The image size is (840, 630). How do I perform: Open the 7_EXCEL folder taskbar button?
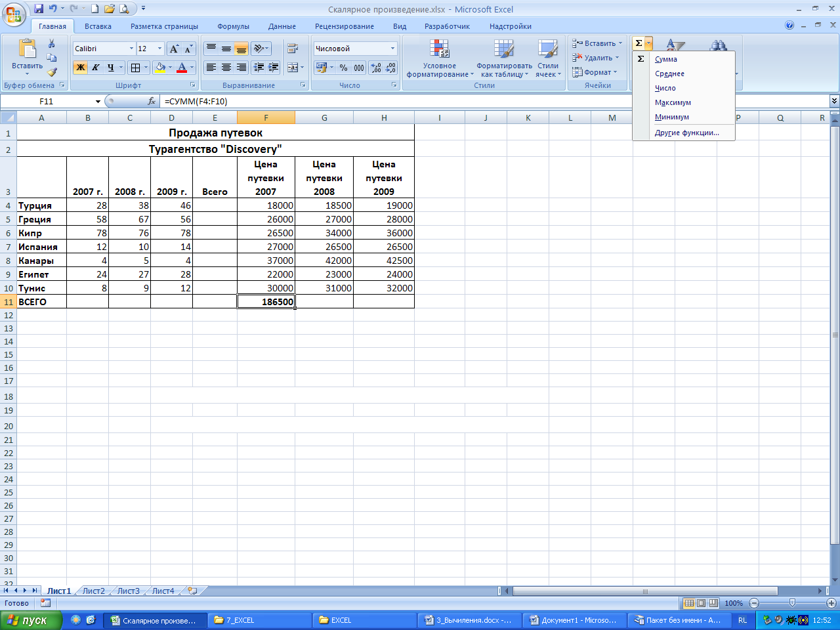(x=260, y=620)
